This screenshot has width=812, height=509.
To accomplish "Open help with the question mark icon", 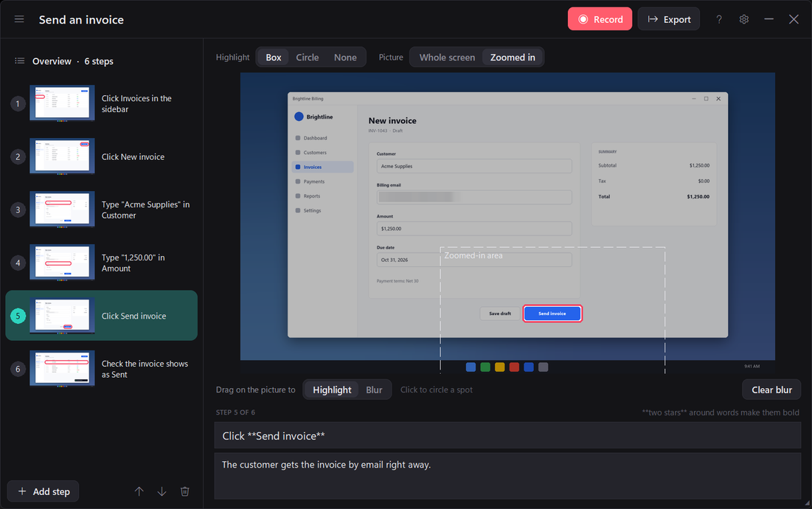I will pos(719,19).
